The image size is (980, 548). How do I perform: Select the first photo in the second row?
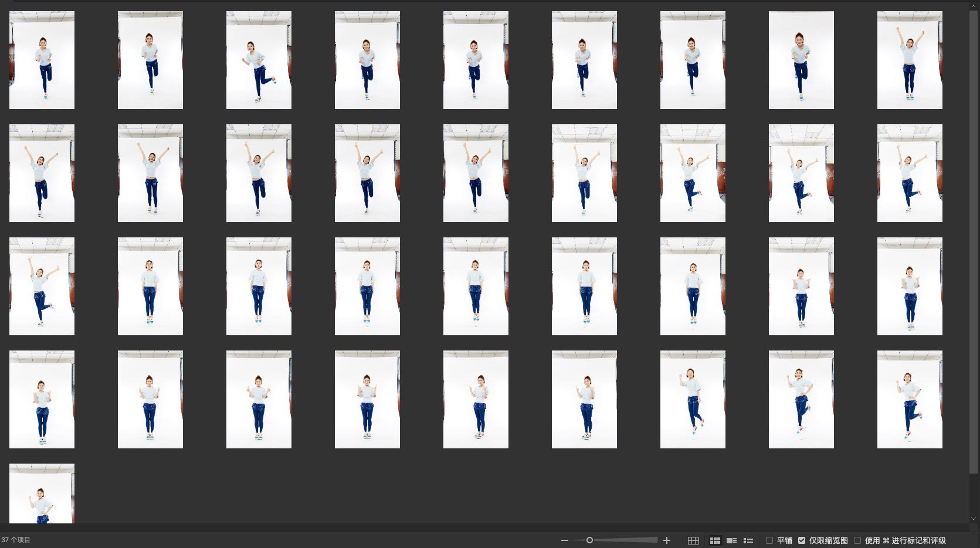(42, 173)
